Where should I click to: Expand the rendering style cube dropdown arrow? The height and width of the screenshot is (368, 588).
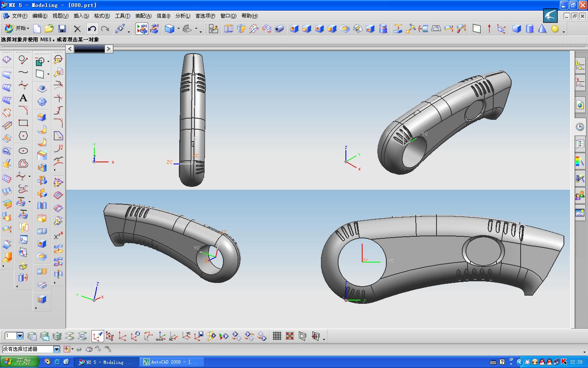pos(178,29)
